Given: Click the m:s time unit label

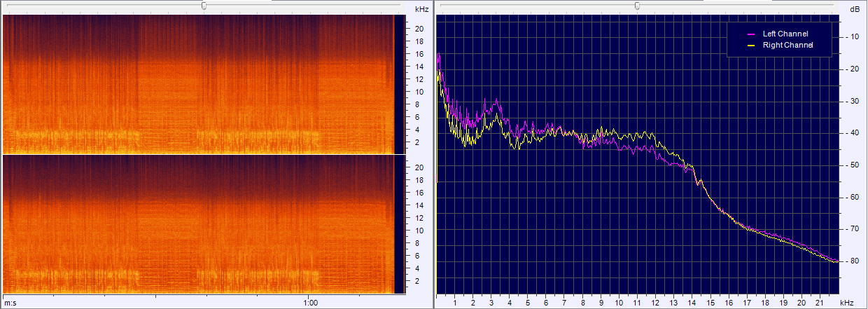Looking at the screenshot, I should [10, 303].
